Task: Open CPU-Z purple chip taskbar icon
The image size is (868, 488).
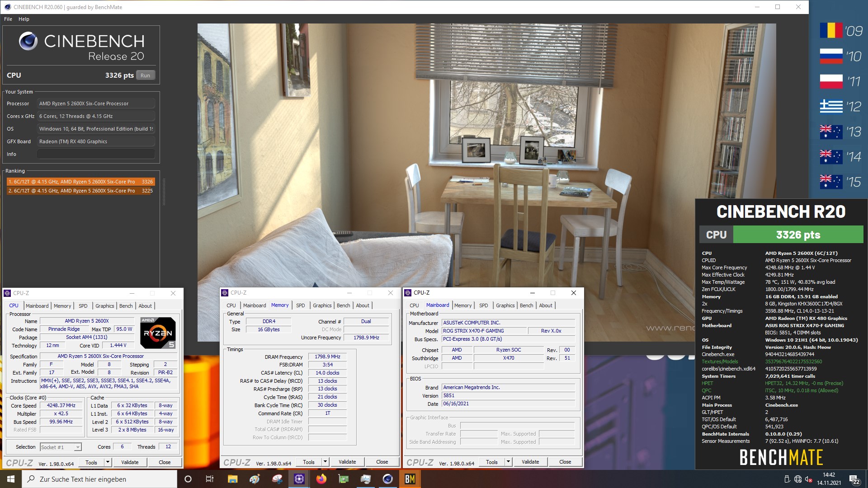Action: 299,479
